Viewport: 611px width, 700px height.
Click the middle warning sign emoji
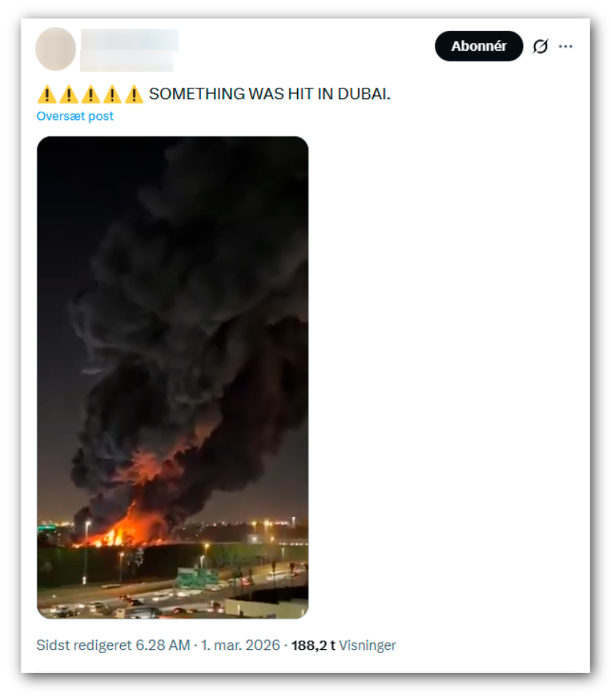[x=90, y=94]
